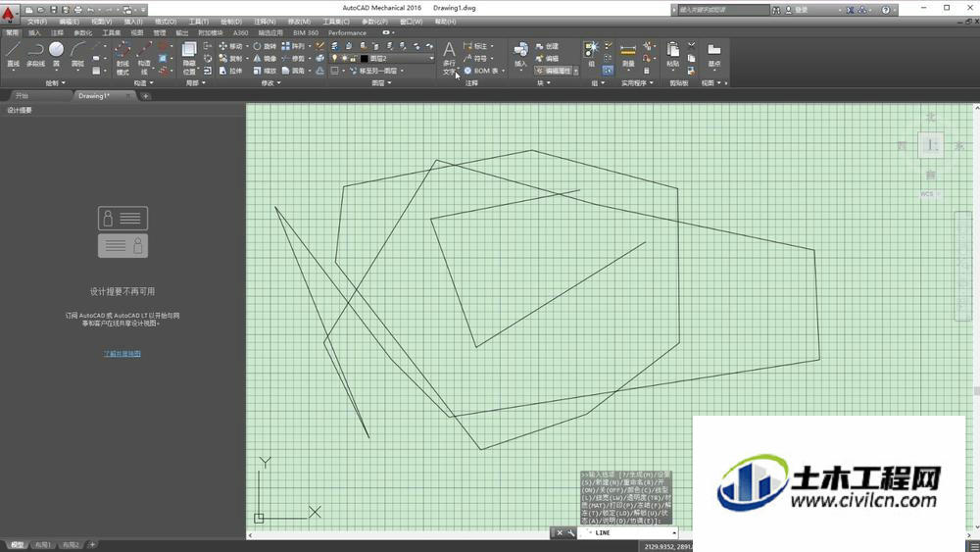This screenshot has height=552, width=980.
Task: Open the File (文件) menu
Action: click(37, 22)
